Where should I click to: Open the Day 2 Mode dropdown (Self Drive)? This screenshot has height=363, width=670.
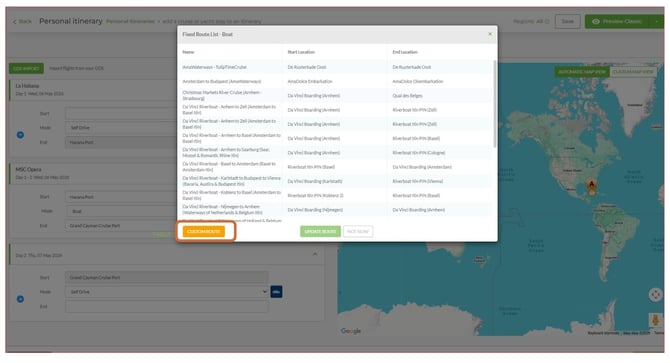tap(167, 292)
